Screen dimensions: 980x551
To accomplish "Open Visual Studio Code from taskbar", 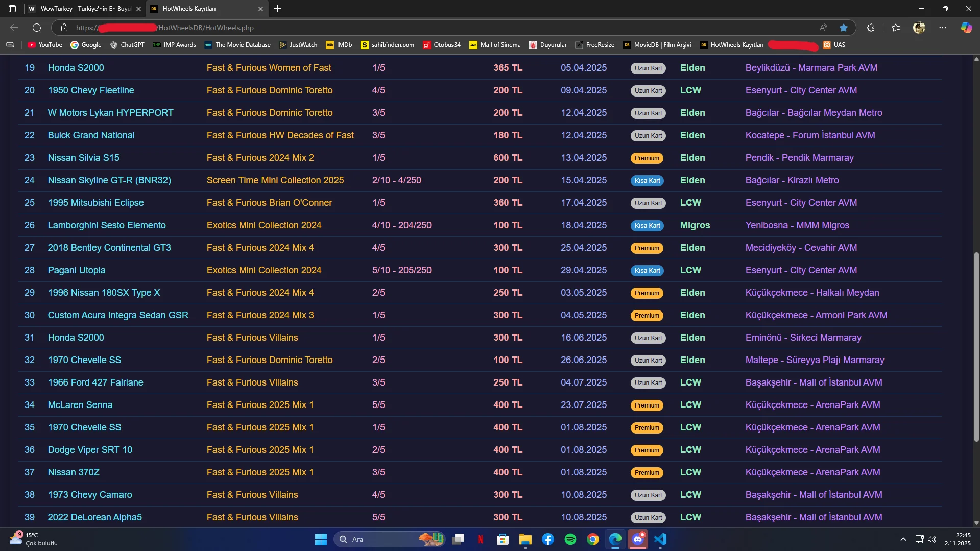I will point(660,539).
